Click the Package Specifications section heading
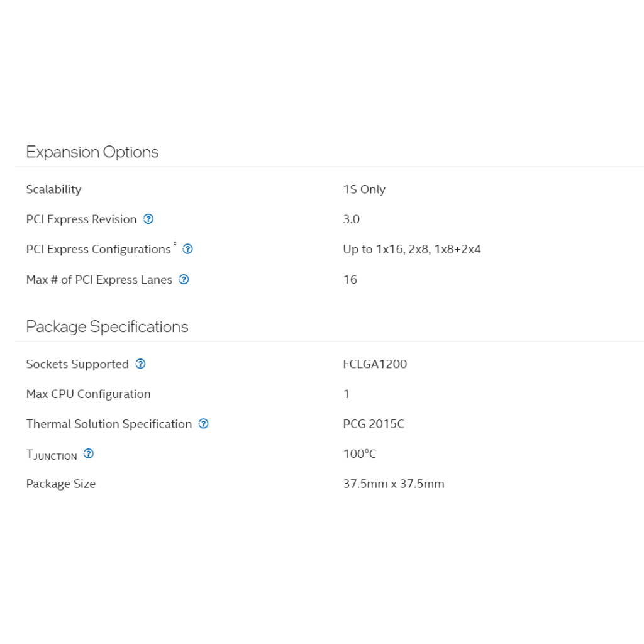 (x=107, y=327)
